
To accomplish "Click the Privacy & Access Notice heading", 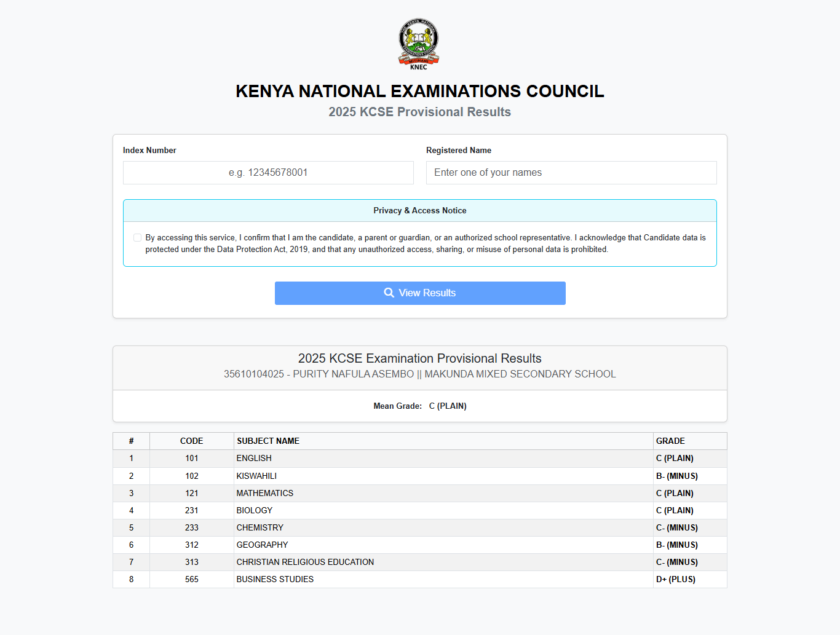I will (419, 211).
